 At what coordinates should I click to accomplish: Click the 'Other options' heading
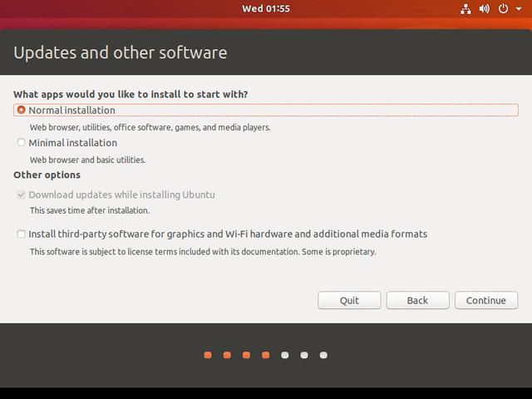tap(47, 175)
